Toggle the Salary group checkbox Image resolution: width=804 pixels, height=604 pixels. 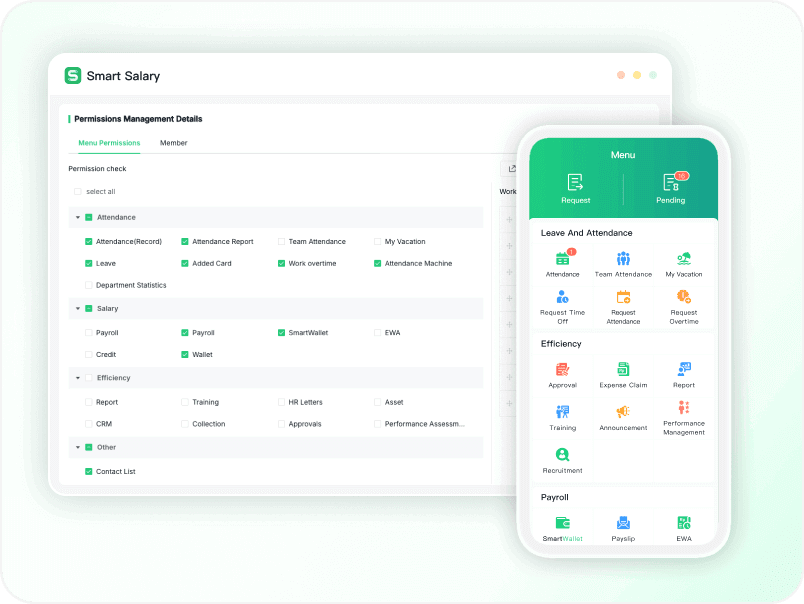(x=88, y=309)
